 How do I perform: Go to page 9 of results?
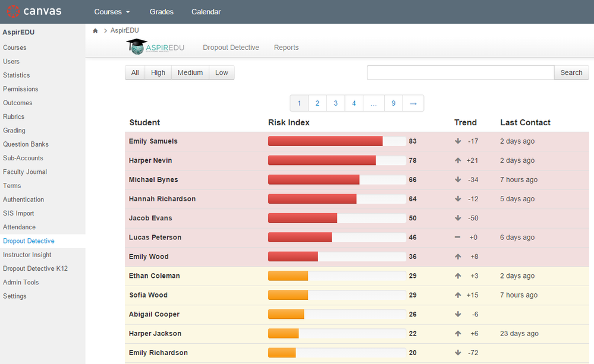(393, 103)
